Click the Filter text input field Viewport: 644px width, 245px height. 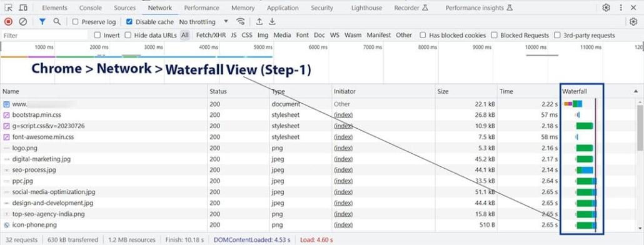pyautogui.click(x=44, y=36)
